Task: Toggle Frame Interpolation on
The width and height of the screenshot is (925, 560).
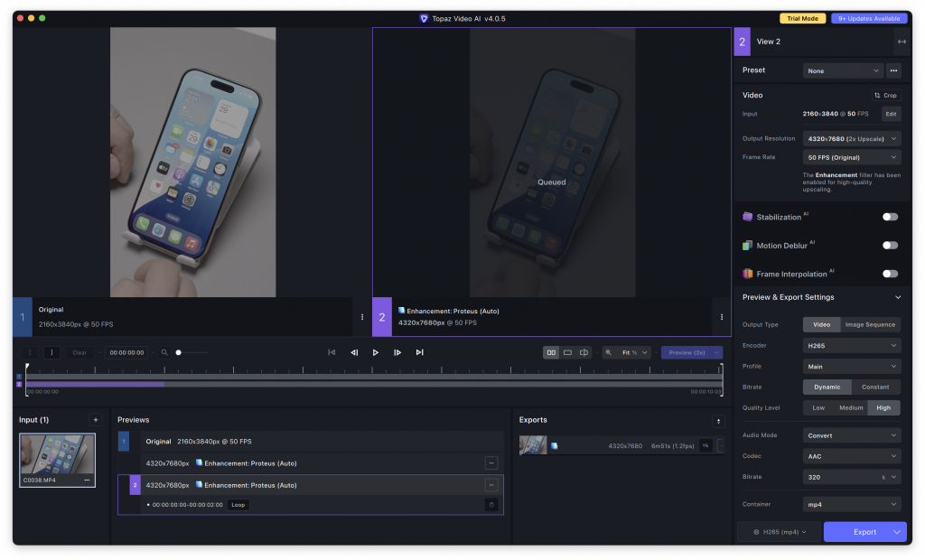Action: 890,274
